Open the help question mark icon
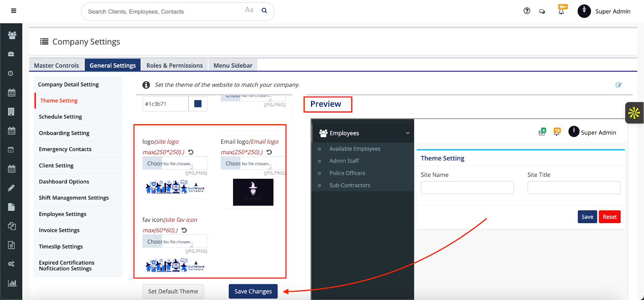 (526, 11)
